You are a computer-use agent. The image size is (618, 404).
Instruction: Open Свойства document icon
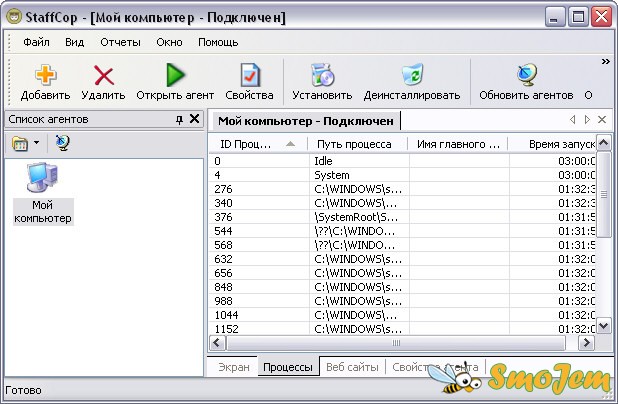[x=250, y=74]
